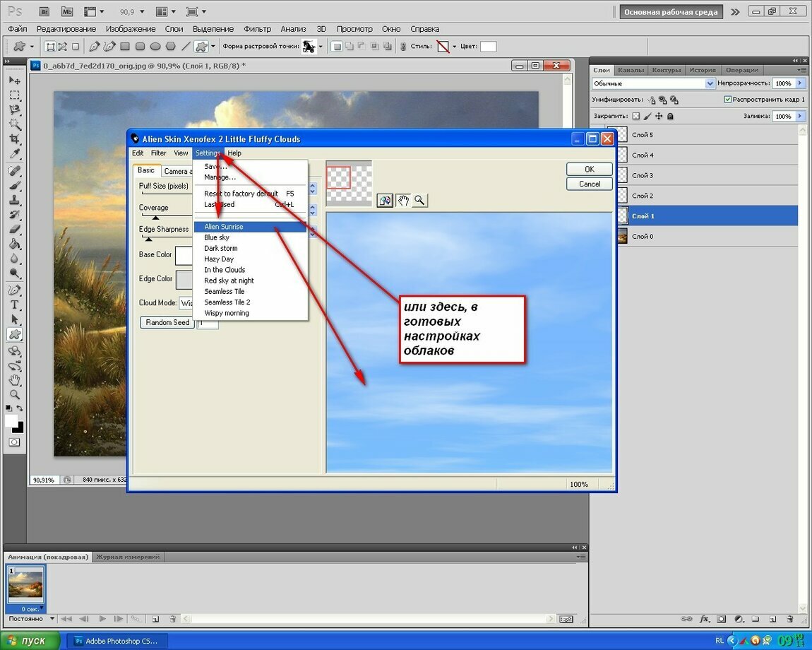Select the Healing Brush tool

[x=15, y=171]
